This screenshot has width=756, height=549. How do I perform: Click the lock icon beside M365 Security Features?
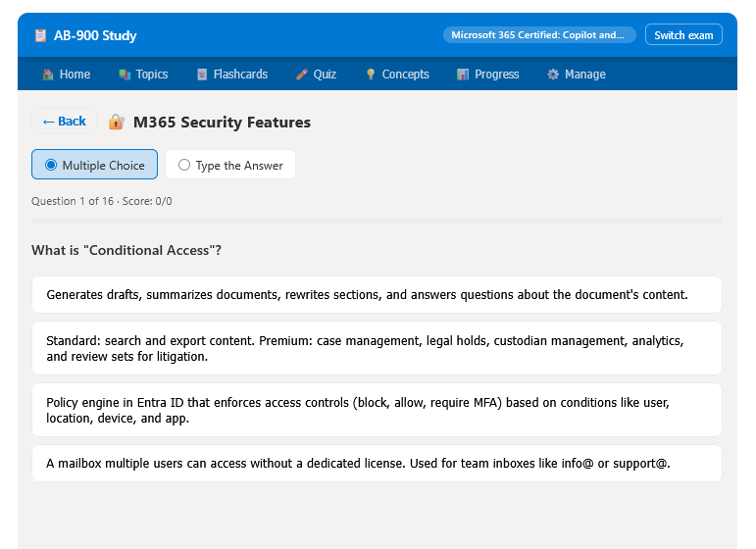point(117,122)
